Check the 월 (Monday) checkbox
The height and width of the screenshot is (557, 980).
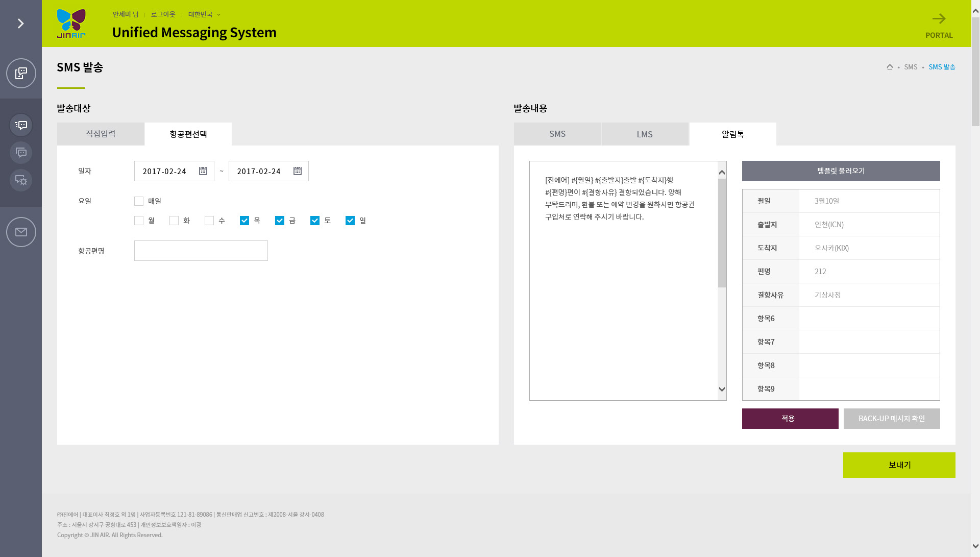[139, 221]
